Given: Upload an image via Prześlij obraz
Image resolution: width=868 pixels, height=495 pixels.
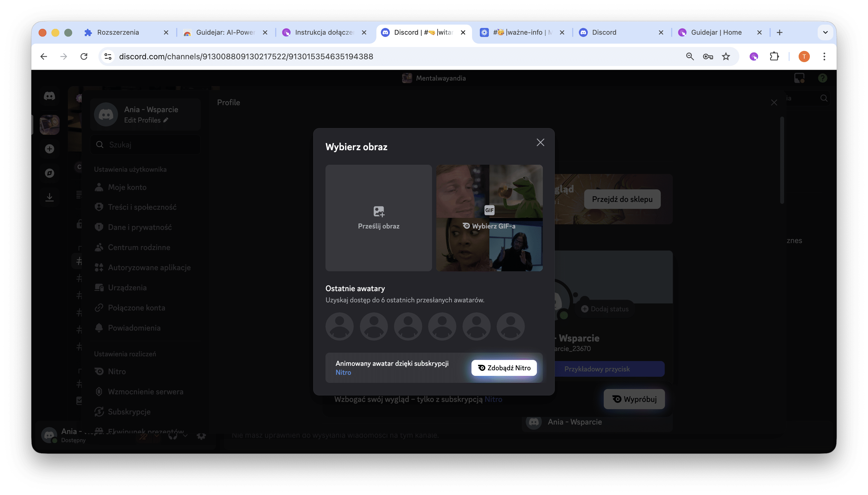Looking at the screenshot, I should 378,218.
